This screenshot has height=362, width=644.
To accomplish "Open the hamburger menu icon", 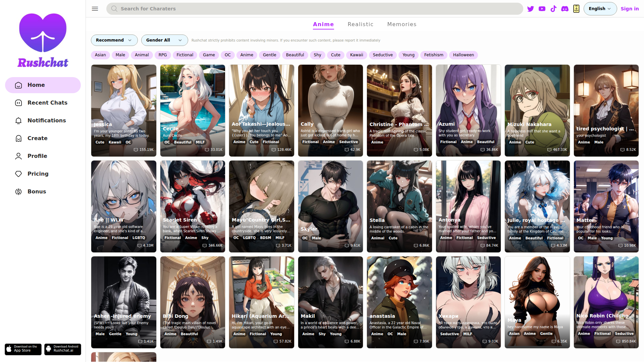I will click(x=95, y=9).
